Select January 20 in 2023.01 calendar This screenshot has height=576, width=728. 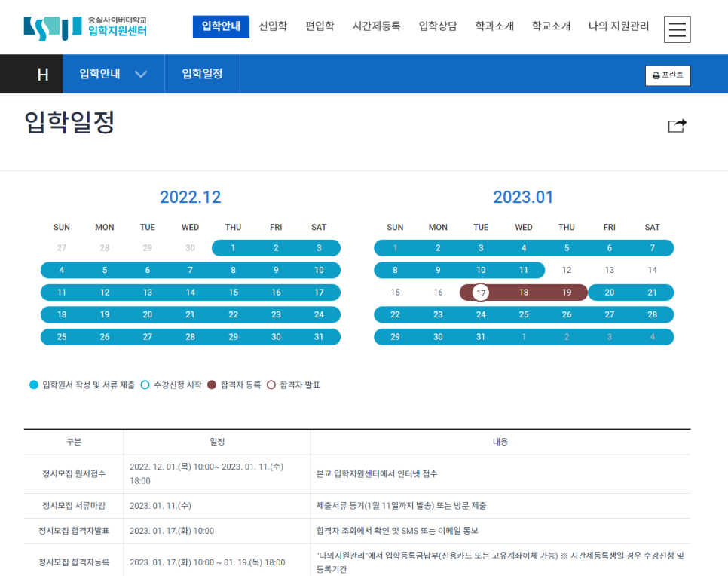click(609, 293)
